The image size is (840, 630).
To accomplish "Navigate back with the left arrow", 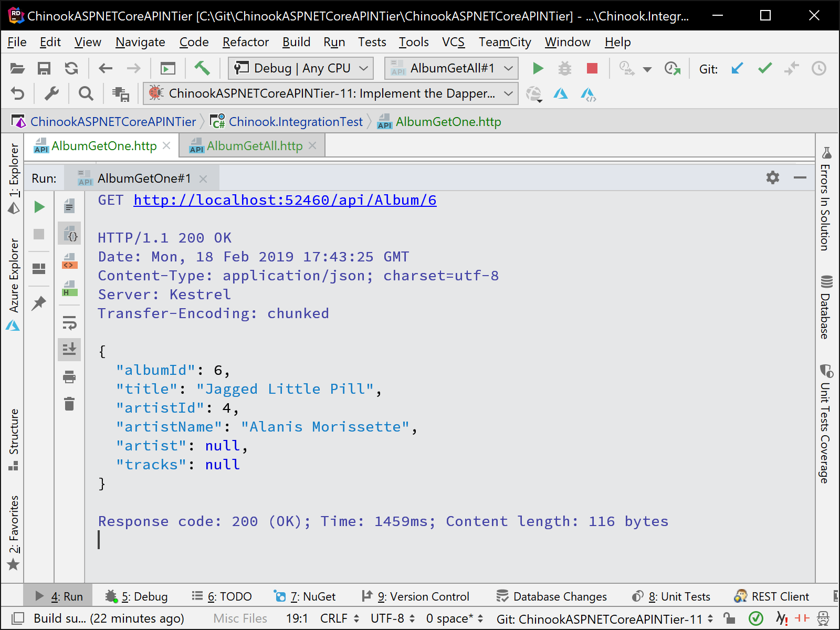I will tap(106, 68).
